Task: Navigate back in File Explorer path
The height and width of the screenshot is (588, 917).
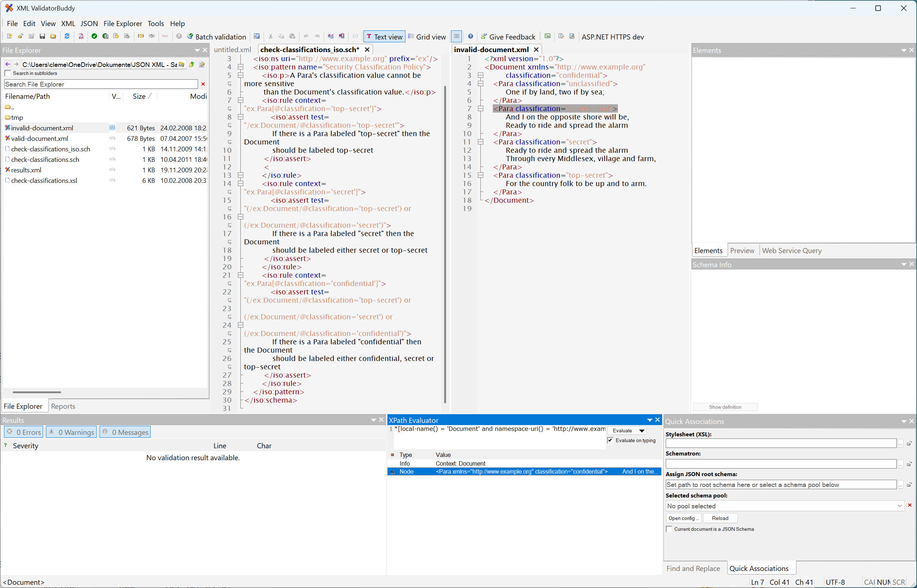Action: point(8,64)
